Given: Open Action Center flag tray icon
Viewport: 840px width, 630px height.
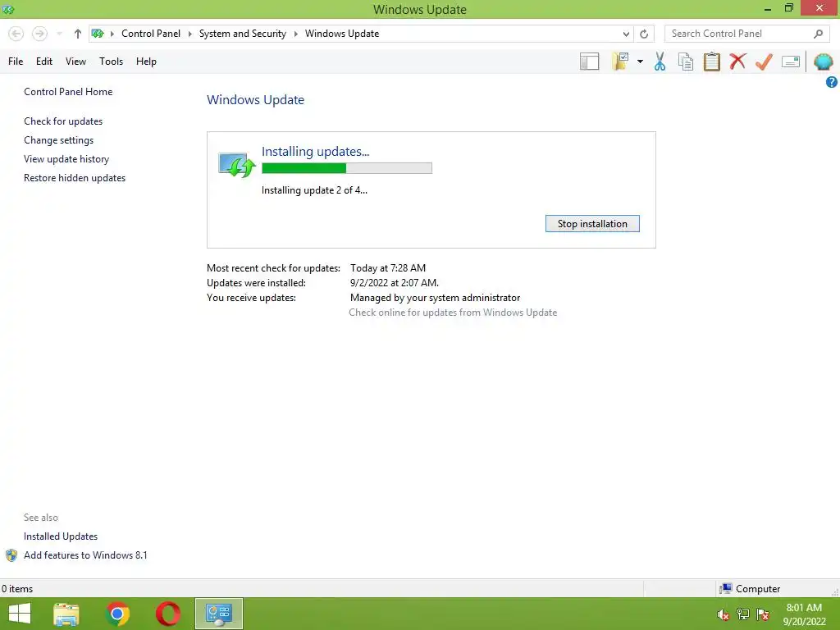Looking at the screenshot, I should pos(763,614).
